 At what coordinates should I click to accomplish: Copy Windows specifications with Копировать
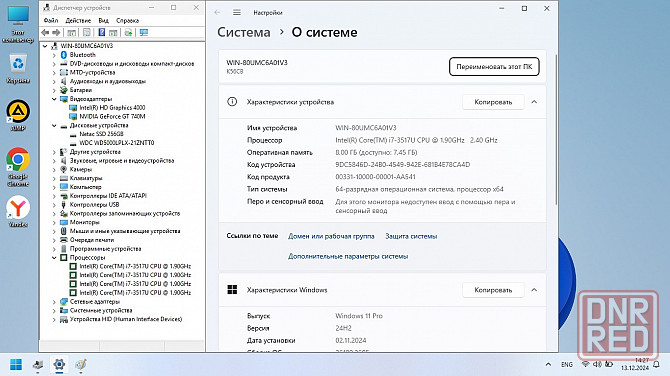tap(493, 290)
